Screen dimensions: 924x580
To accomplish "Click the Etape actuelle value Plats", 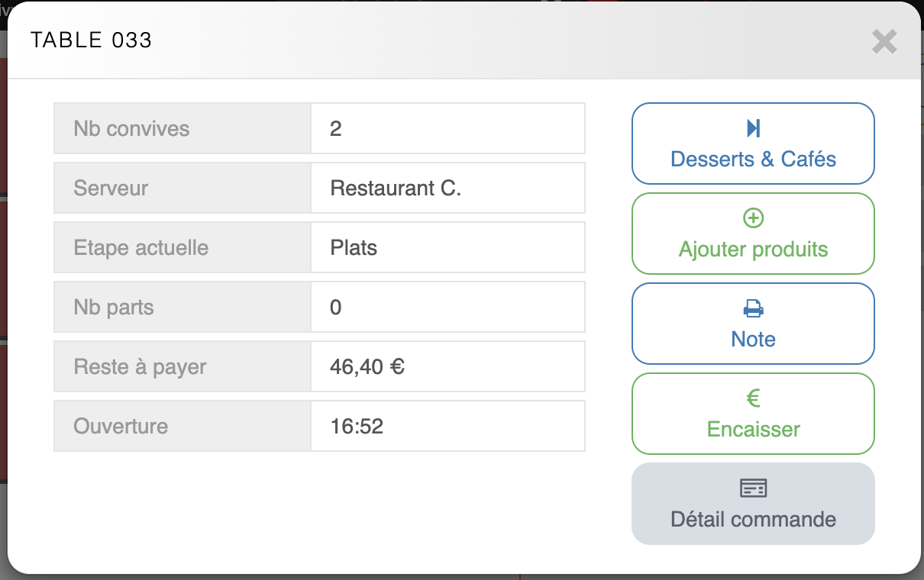I will coord(354,247).
